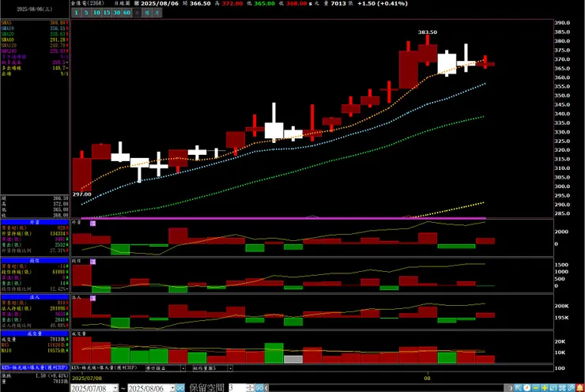Screen dimensions: 585x392
Task: Click the purple settings icon in 法人 panel
Action: point(93,298)
